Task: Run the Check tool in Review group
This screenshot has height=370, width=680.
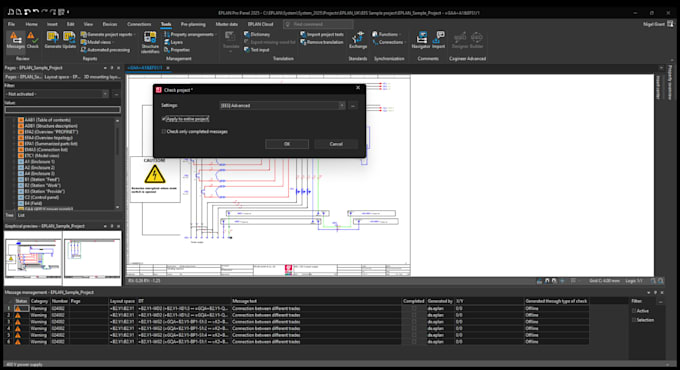Action: coord(33,40)
